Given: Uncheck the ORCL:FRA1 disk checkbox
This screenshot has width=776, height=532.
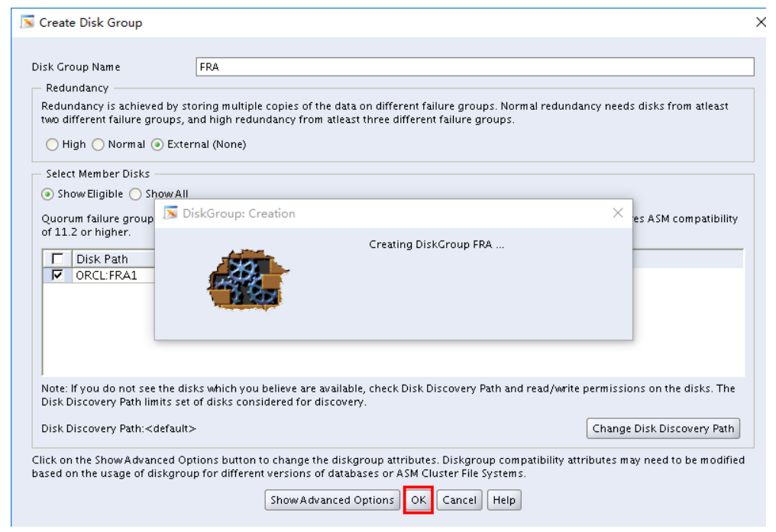Looking at the screenshot, I should tap(57, 275).
